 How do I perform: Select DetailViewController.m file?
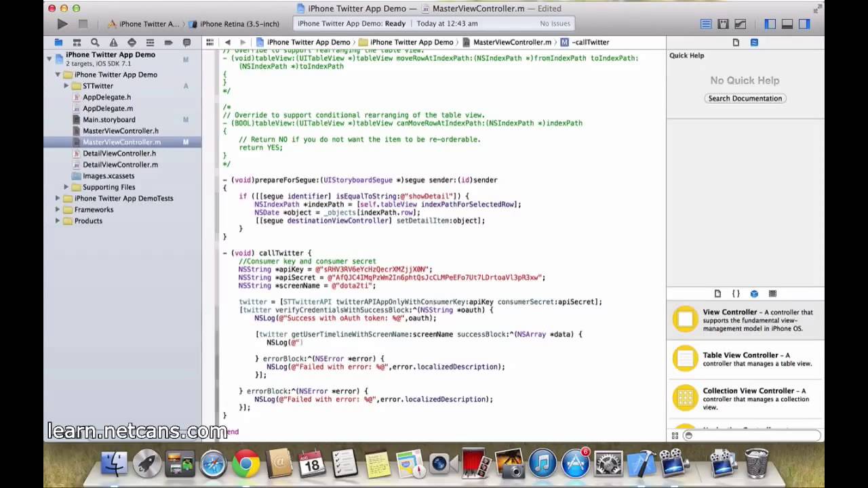point(120,165)
